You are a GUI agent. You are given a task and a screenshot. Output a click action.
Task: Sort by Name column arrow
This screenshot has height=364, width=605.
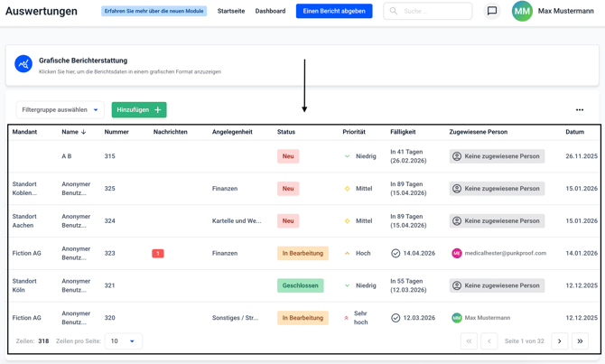pos(84,133)
